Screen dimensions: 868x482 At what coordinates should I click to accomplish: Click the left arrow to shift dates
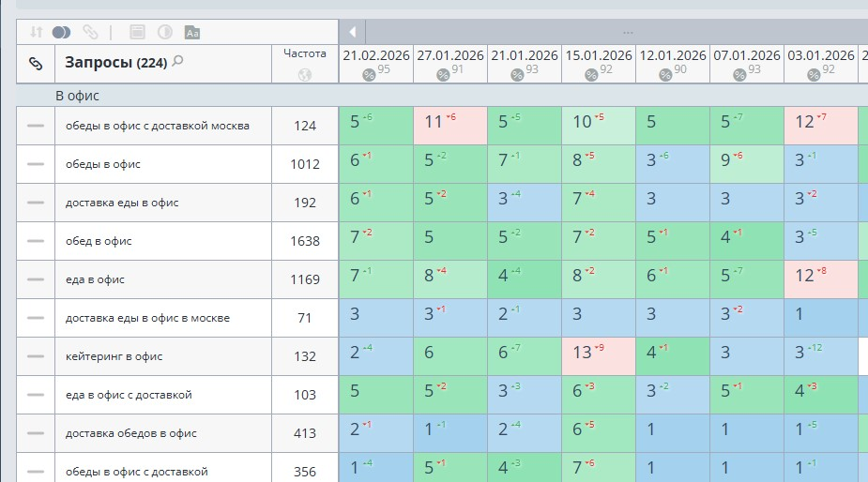352,32
